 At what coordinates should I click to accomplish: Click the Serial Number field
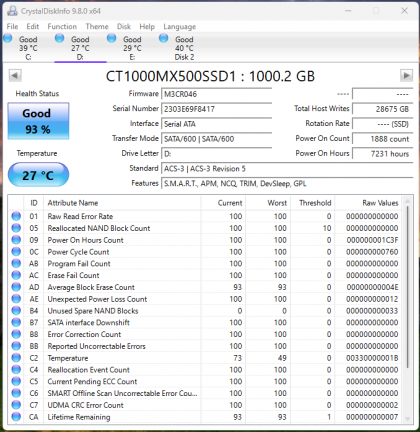(x=217, y=109)
